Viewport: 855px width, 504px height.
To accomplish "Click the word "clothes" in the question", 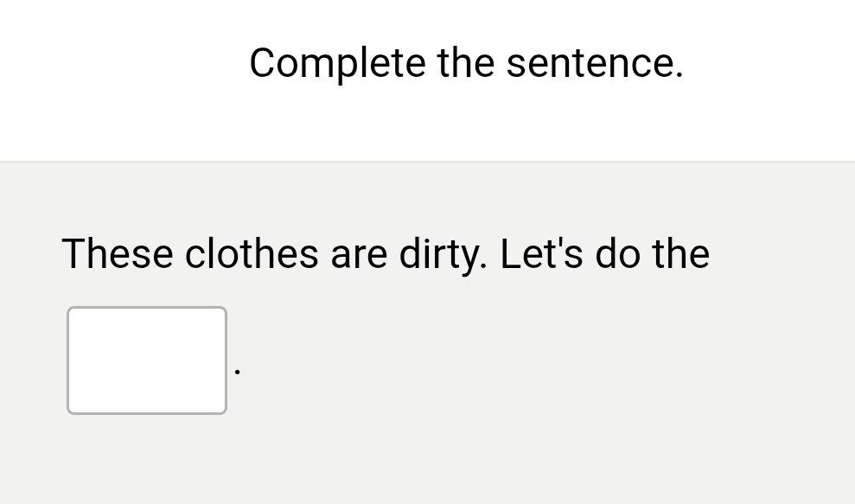I will (x=252, y=254).
